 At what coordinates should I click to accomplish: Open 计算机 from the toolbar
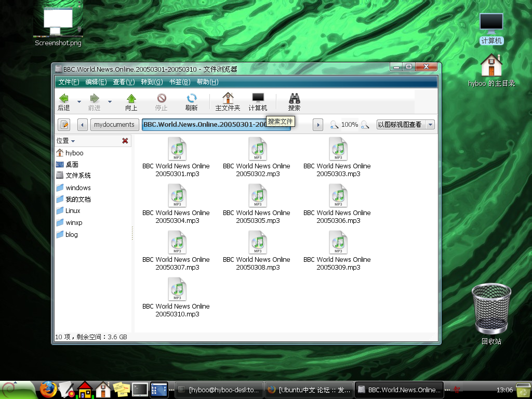(x=258, y=102)
